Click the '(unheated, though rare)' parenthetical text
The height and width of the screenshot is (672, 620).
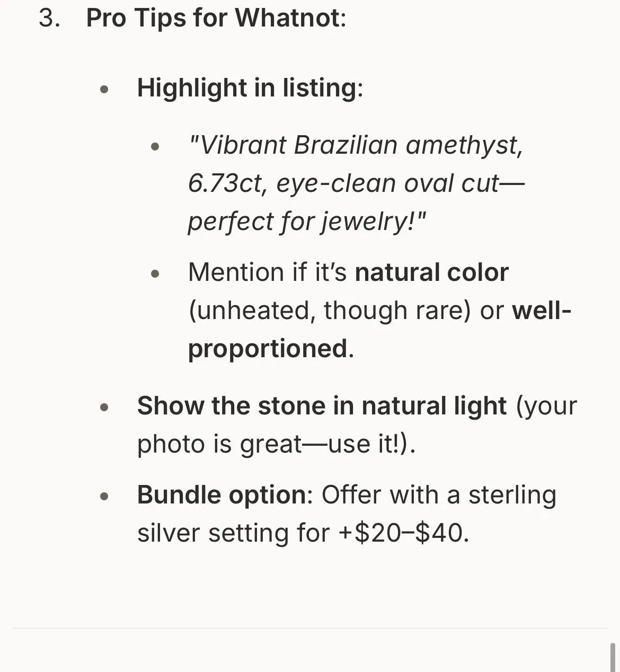(x=330, y=311)
